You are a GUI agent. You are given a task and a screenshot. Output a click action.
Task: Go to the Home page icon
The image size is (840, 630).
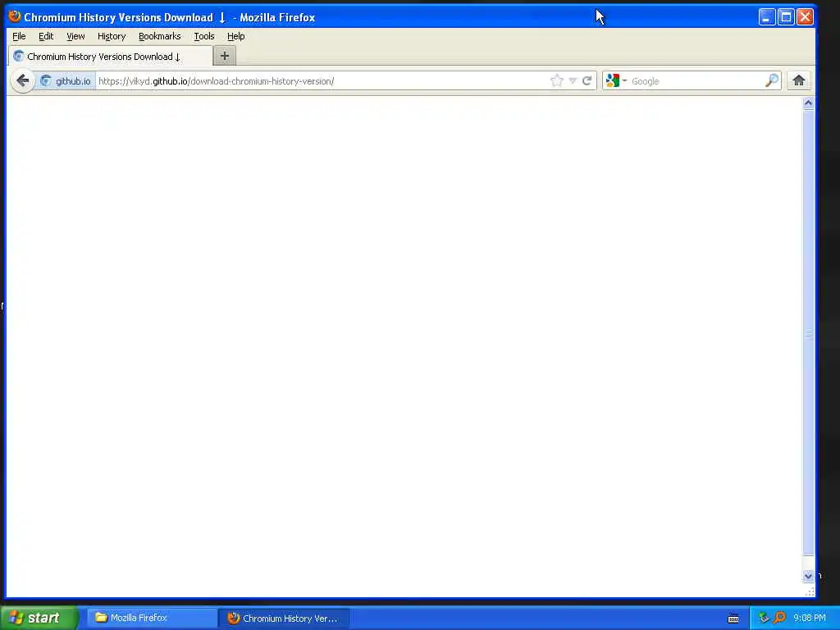tap(798, 81)
